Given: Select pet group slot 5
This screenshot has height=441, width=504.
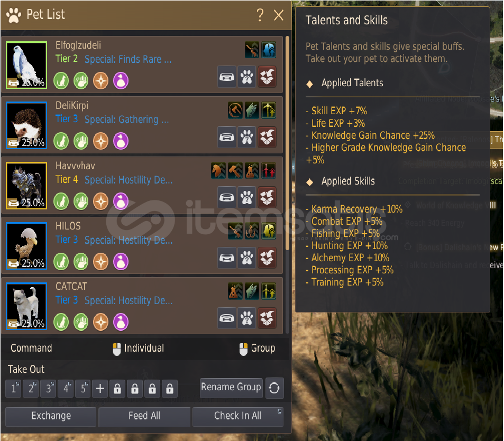Looking at the screenshot, I should [x=83, y=389].
